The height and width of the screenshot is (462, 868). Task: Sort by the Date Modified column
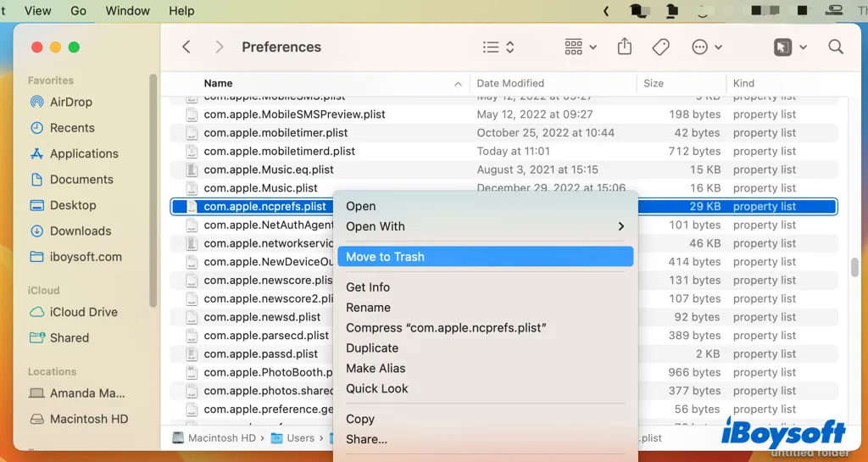tap(510, 83)
